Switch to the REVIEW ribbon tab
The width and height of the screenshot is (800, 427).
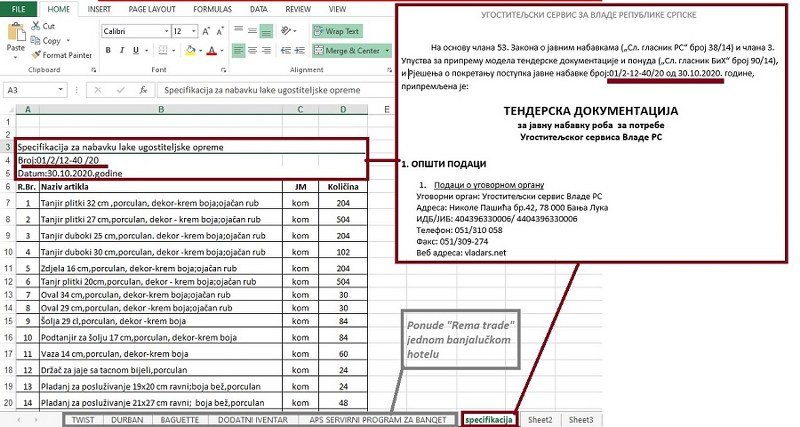click(x=298, y=9)
